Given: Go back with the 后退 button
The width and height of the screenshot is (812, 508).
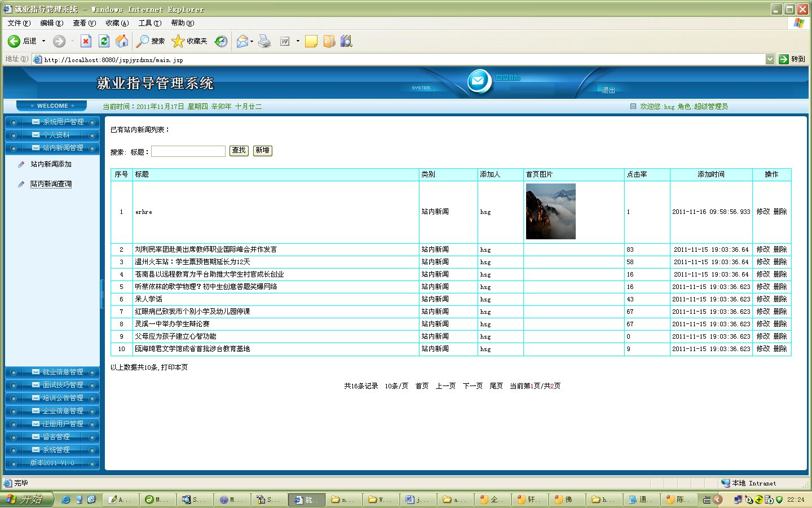Looking at the screenshot, I should pyautogui.click(x=22, y=41).
